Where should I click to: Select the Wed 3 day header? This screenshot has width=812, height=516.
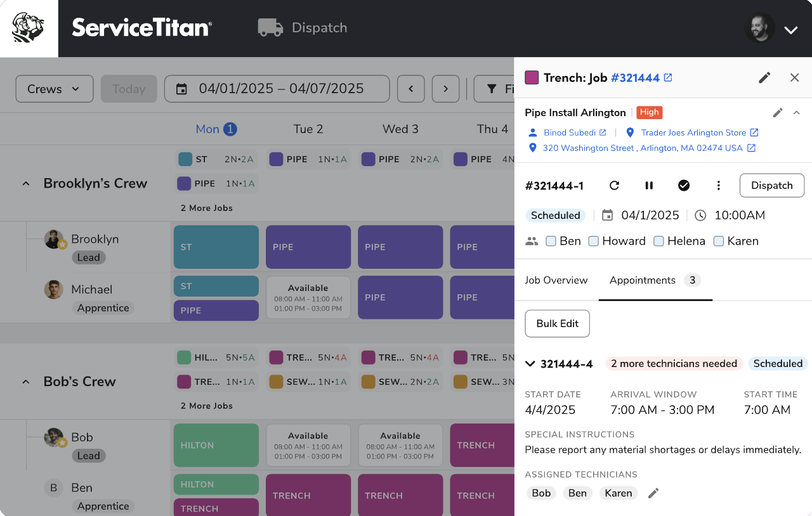[400, 129]
